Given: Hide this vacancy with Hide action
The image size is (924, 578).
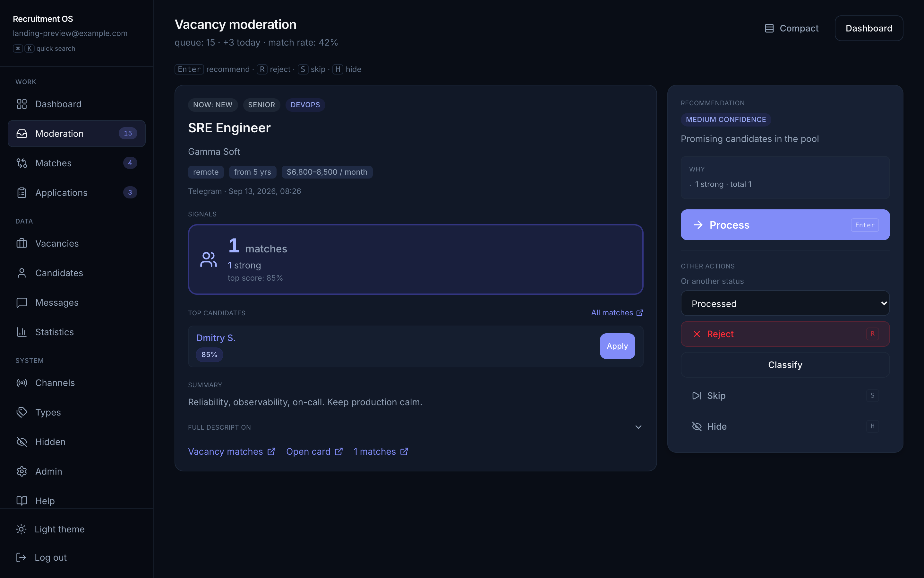Looking at the screenshot, I should tap(785, 426).
